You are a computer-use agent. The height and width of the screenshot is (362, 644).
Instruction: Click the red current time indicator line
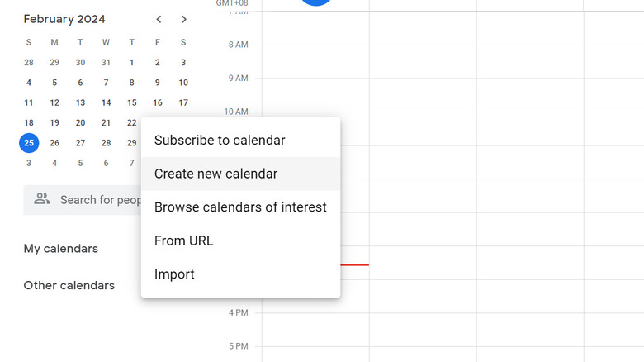pos(354,265)
